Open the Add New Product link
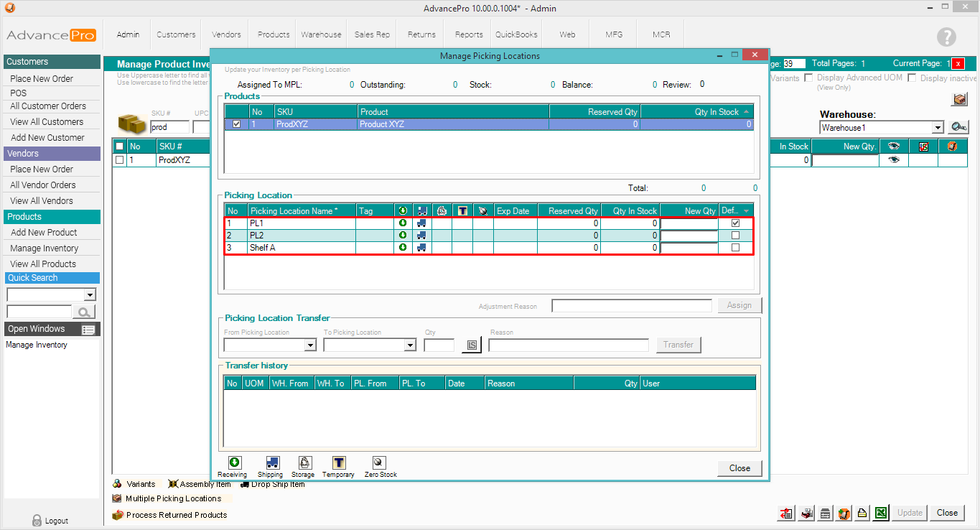Screen dimensions: 980x530 click(44, 233)
